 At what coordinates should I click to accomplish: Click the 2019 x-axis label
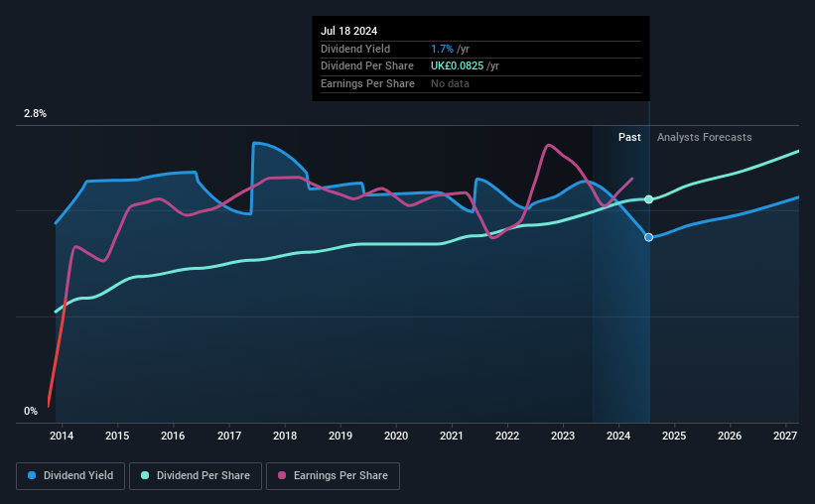coord(340,436)
